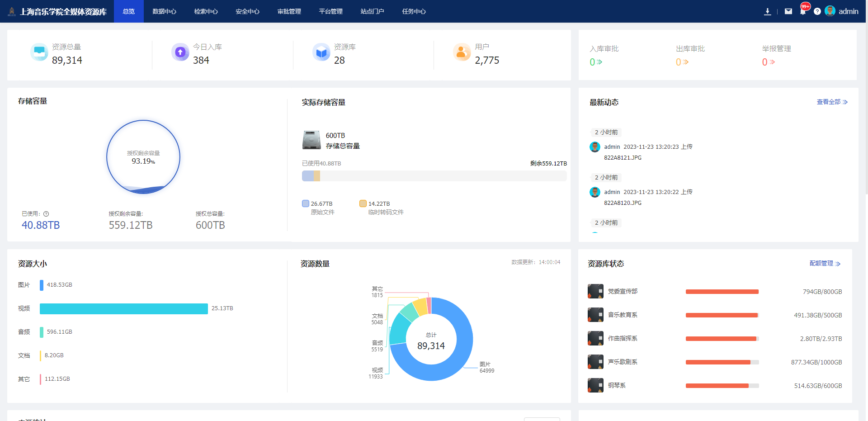Expand 入库审批 count arrow

pos(599,62)
